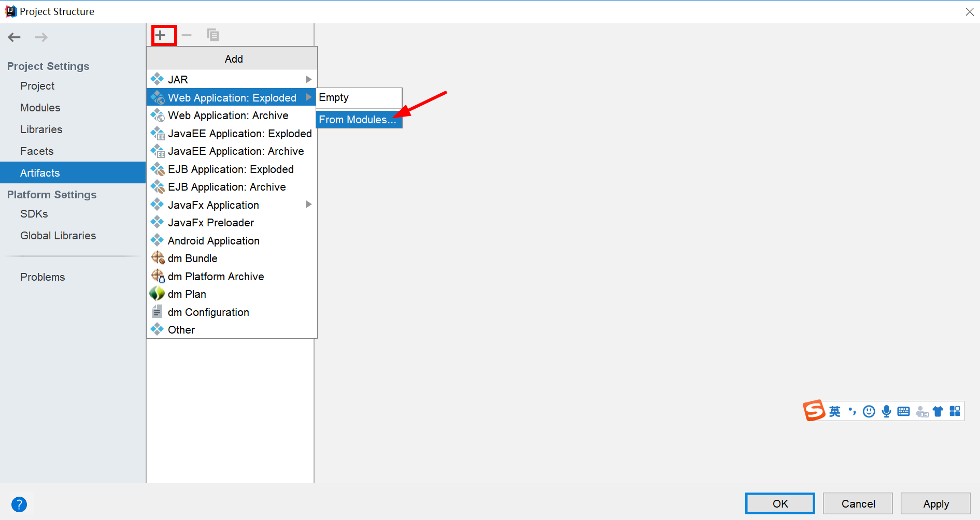Select dm Configuration menu entry
The width and height of the screenshot is (980, 520).
(232, 312)
